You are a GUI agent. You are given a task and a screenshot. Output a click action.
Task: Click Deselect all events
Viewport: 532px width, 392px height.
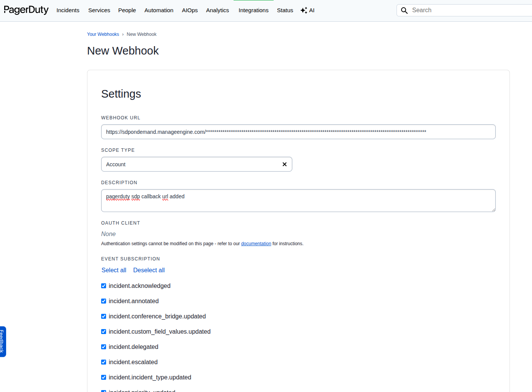[149, 270]
